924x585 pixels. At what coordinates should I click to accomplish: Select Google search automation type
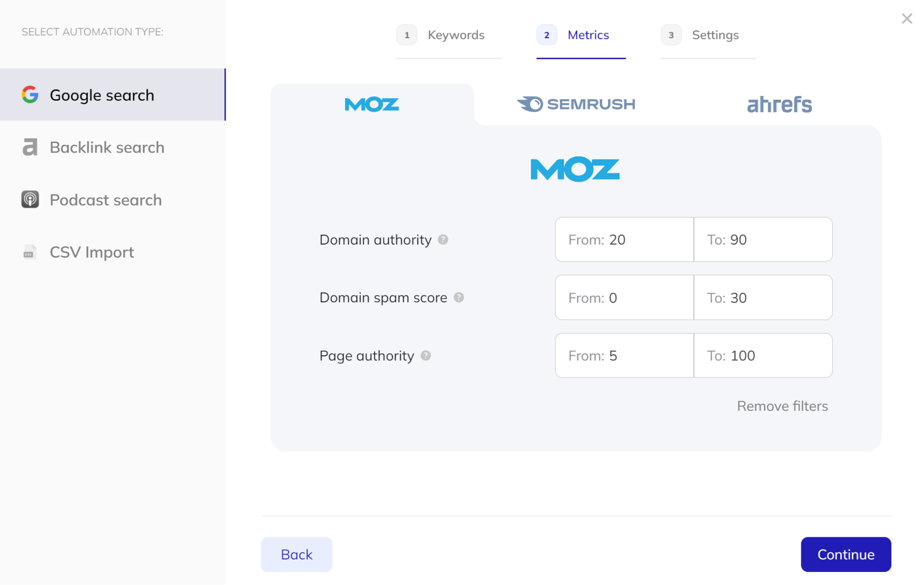coord(113,95)
